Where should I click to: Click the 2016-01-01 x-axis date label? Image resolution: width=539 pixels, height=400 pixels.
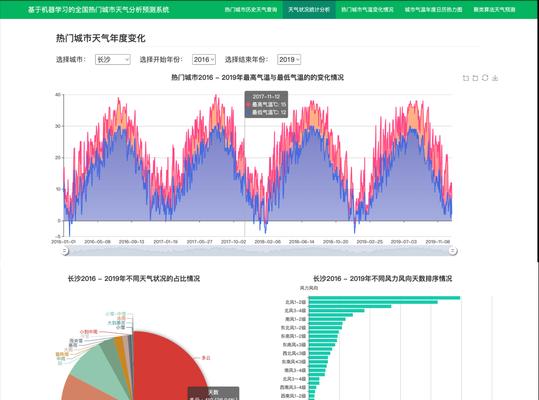[63, 242]
